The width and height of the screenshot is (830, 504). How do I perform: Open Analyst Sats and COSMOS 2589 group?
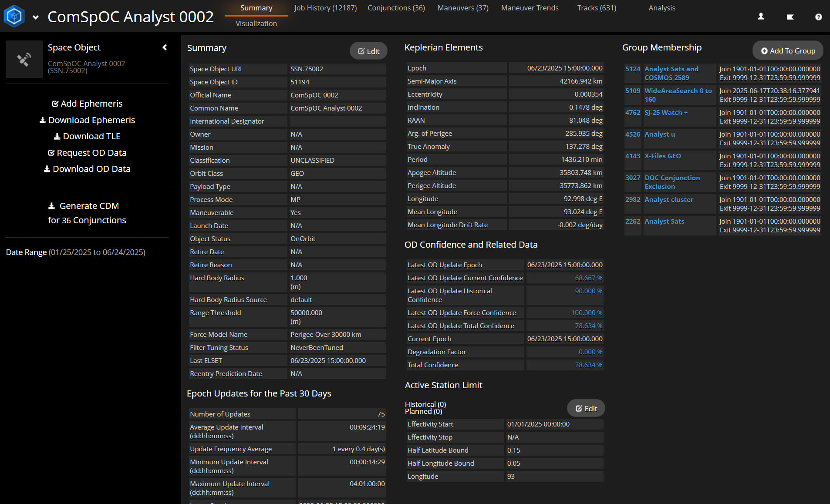(671, 73)
